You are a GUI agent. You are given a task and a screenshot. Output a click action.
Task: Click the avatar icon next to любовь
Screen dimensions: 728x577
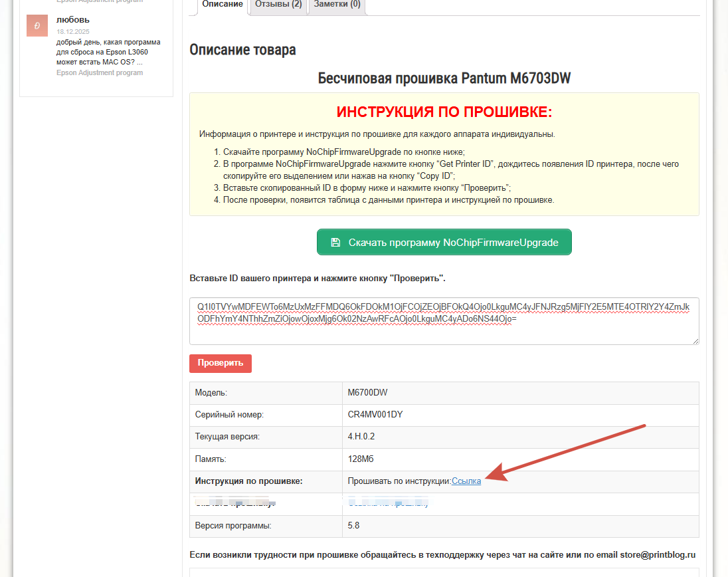(37, 26)
